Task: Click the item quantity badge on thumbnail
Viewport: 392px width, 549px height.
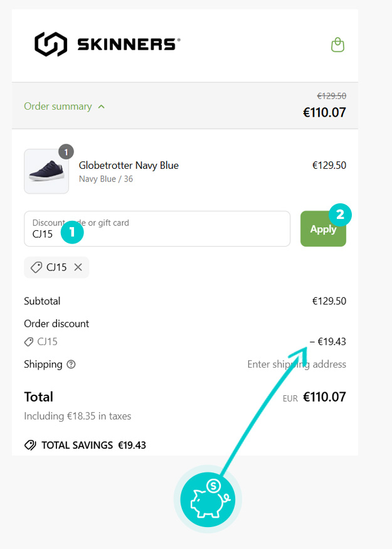Action: pos(66,152)
